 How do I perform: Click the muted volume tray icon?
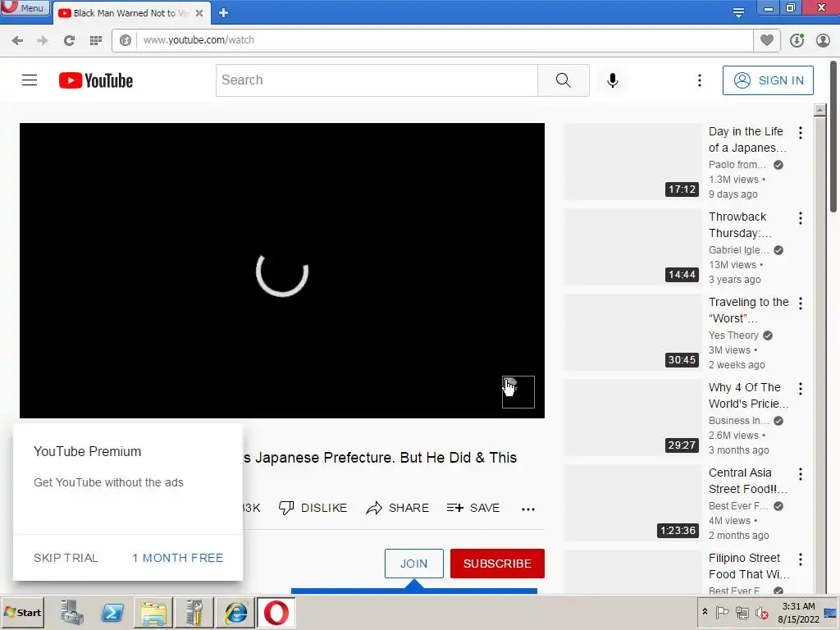761,612
